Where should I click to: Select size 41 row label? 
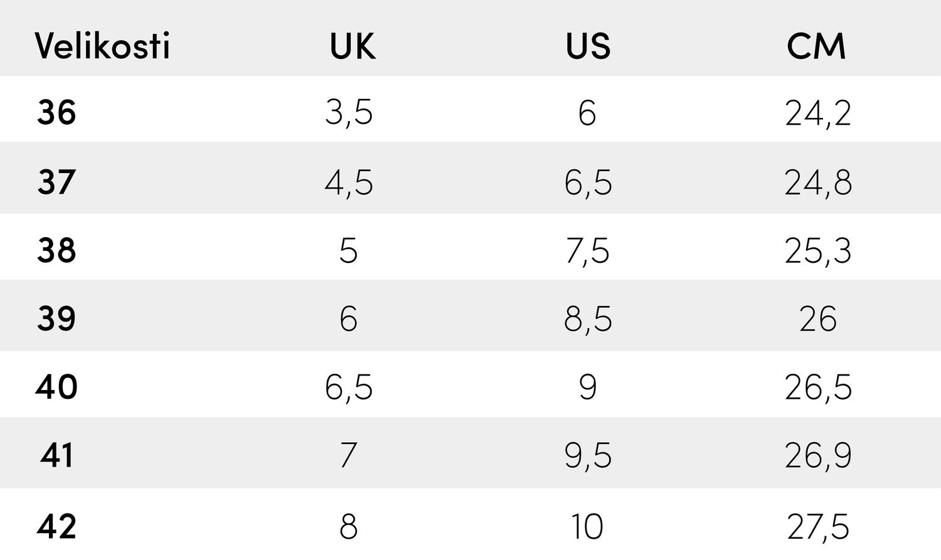(56, 455)
